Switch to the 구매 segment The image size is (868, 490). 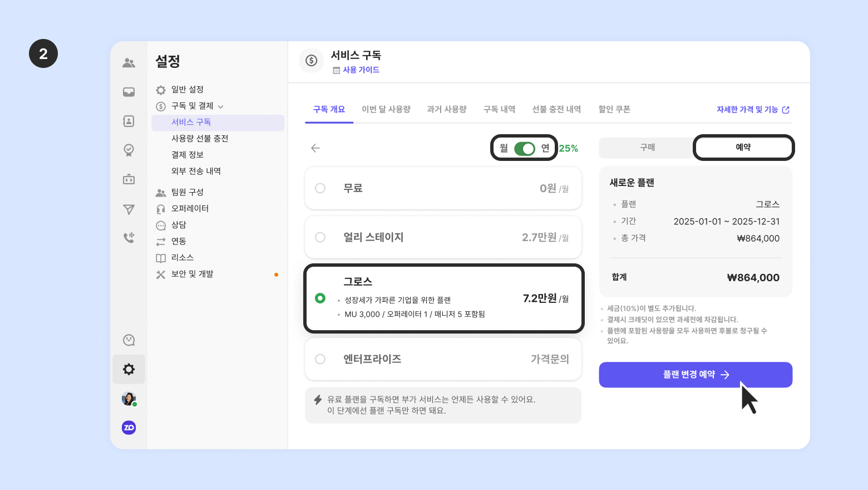click(647, 148)
